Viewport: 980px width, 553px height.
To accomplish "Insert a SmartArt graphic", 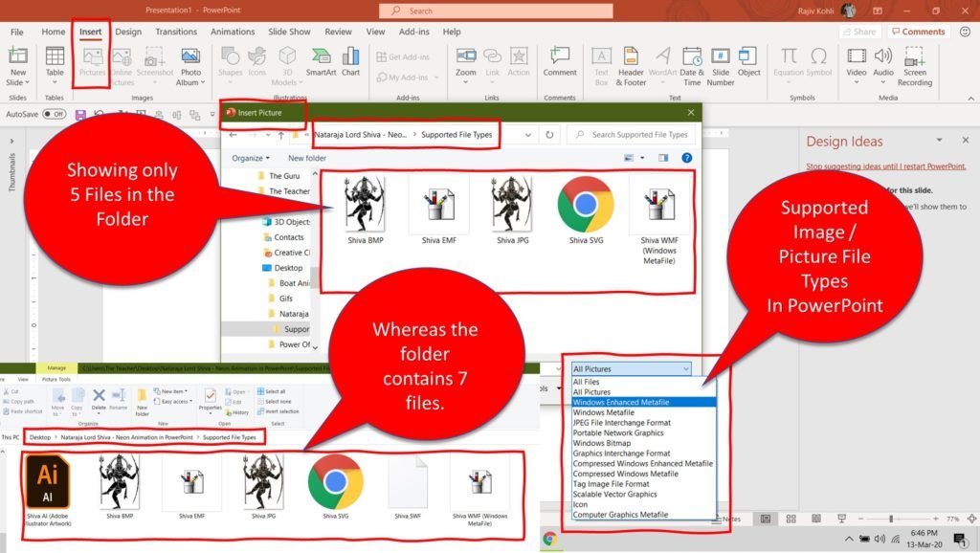I will click(321, 61).
